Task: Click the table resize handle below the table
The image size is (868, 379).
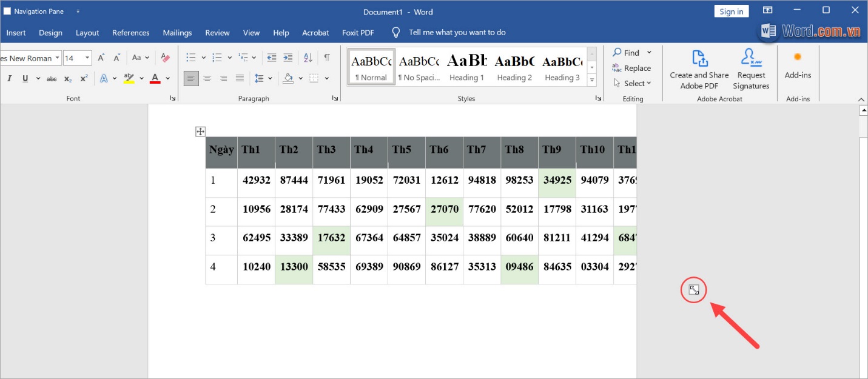Action: click(x=694, y=290)
